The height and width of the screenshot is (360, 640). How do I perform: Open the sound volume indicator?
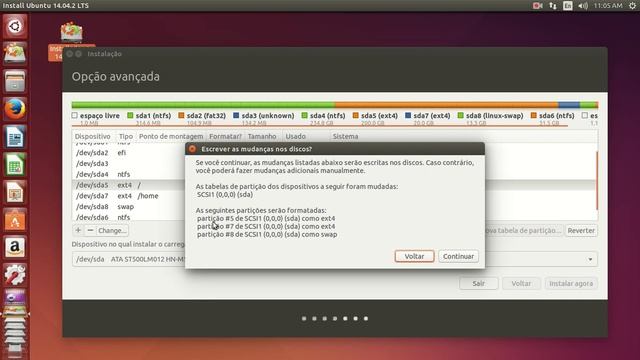pyautogui.click(x=583, y=6)
